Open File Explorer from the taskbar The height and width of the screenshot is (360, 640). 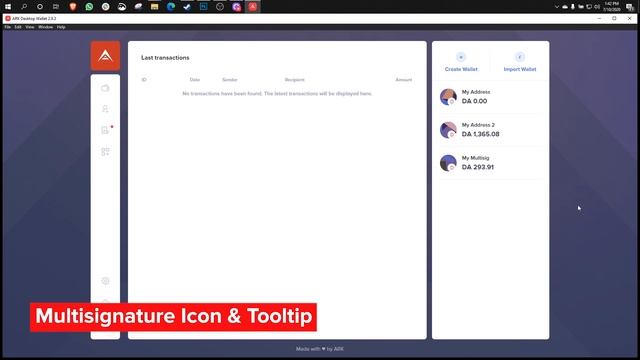[x=154, y=7]
